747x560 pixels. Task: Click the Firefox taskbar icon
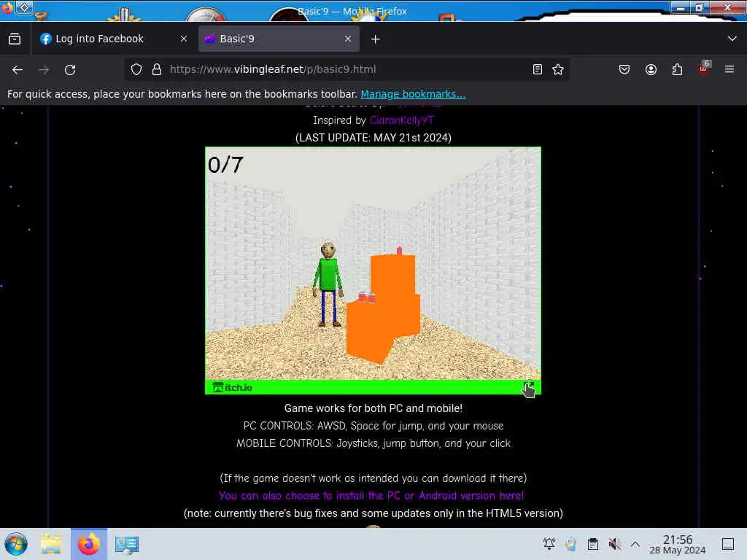point(89,544)
